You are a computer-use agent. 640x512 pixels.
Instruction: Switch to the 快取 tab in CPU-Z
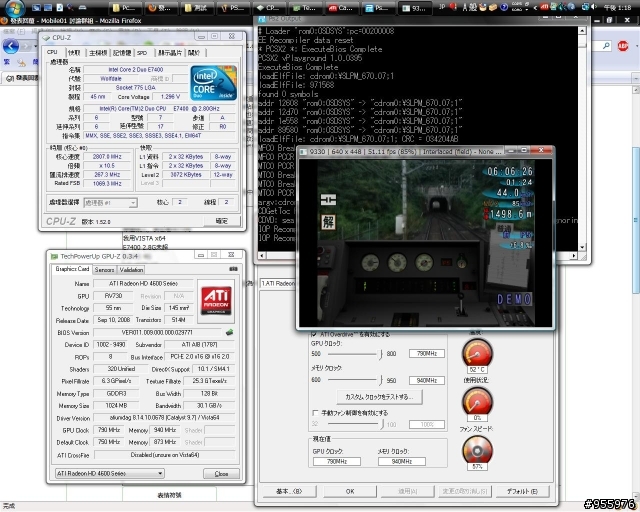click(74, 53)
